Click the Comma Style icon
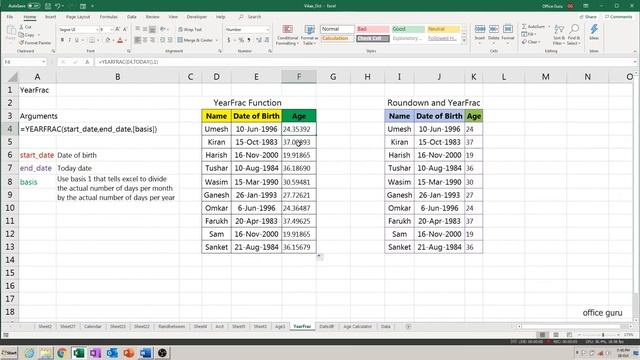Image resolution: width=640 pixels, height=360 pixels. pos(248,40)
